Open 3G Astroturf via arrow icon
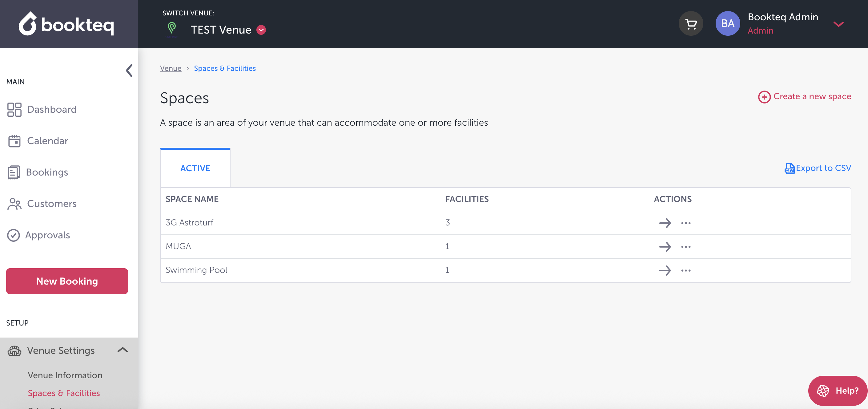 tap(665, 223)
